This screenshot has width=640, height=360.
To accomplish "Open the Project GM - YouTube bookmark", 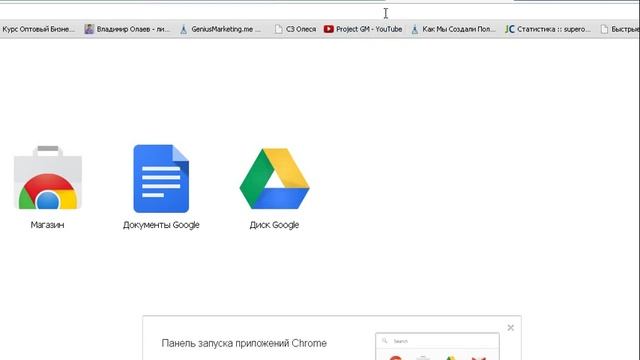I will pos(363,29).
